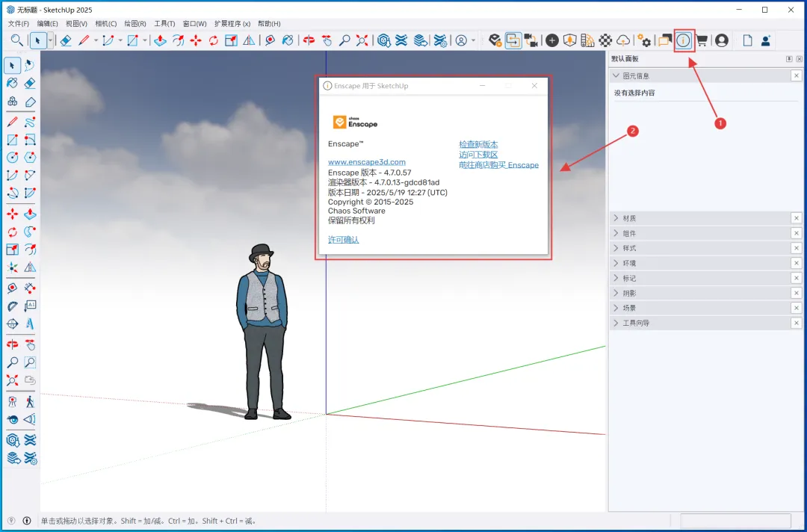Toggle Enscape live updates icon
Image resolution: width=807 pixels, height=532 pixels.
(x=513, y=40)
